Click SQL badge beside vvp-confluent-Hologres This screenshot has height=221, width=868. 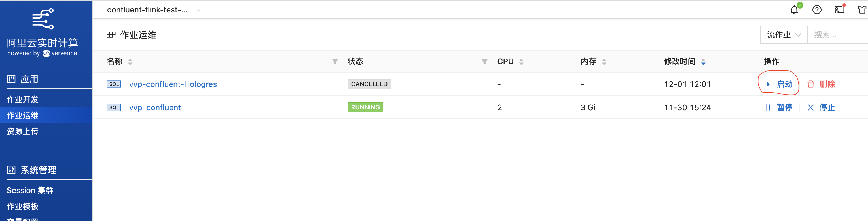click(x=114, y=84)
